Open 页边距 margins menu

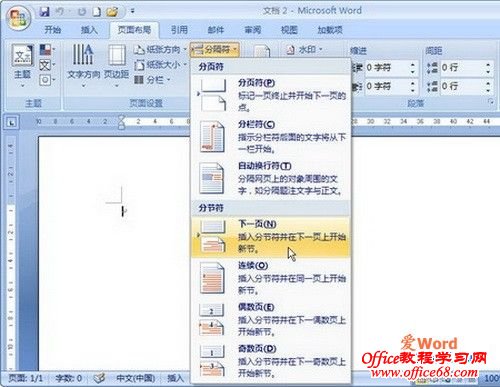(116, 66)
